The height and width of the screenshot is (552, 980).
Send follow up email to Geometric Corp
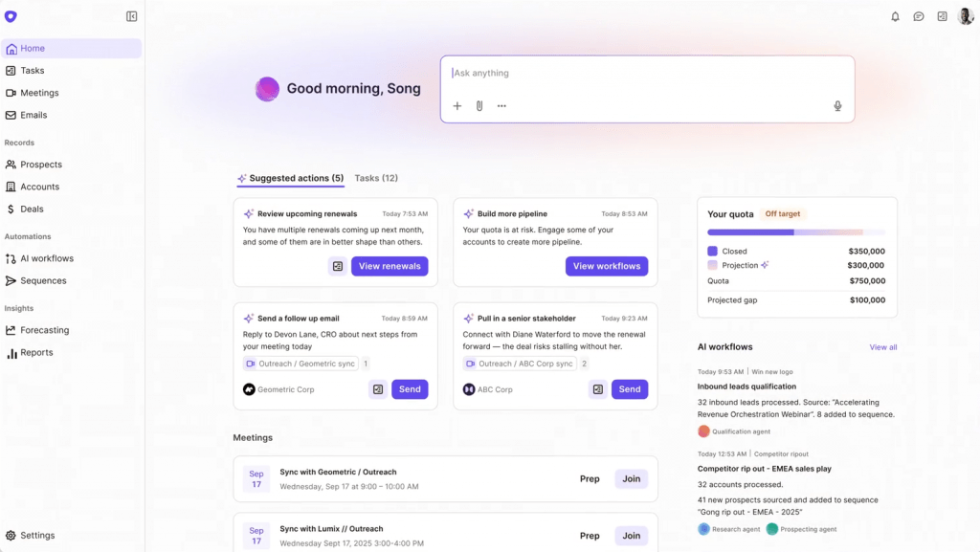410,389
